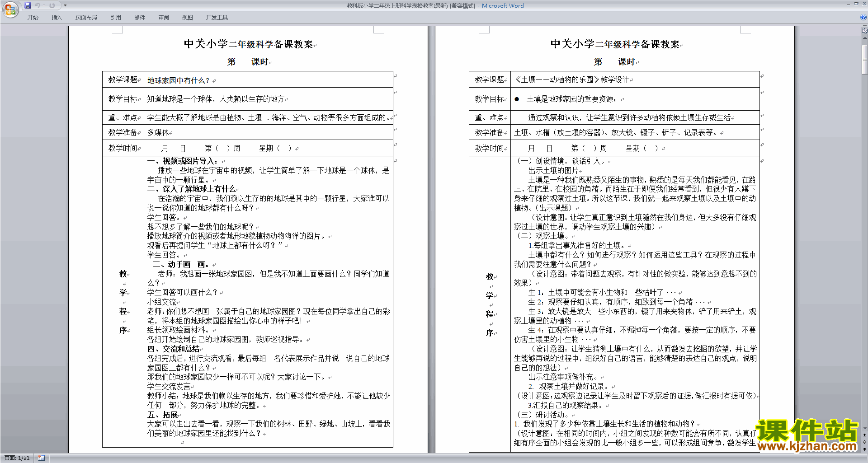Click the line （三）研讨活动。

[x=542, y=415]
